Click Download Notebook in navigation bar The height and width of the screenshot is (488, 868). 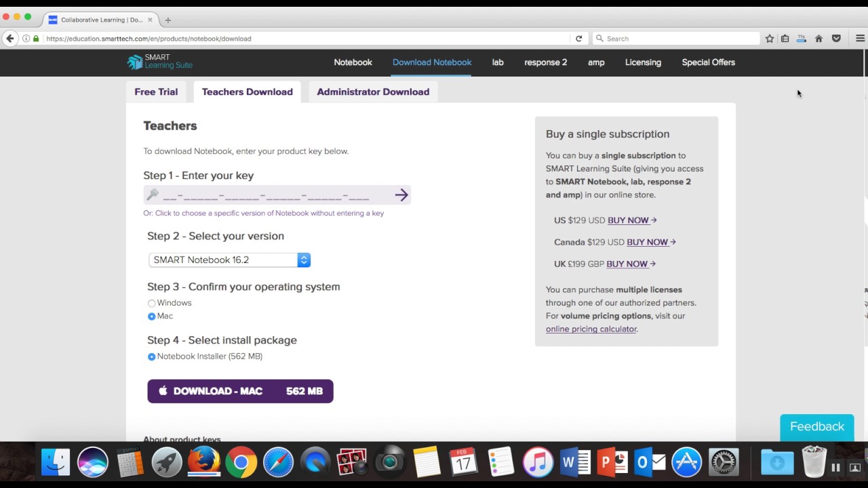[x=432, y=62]
